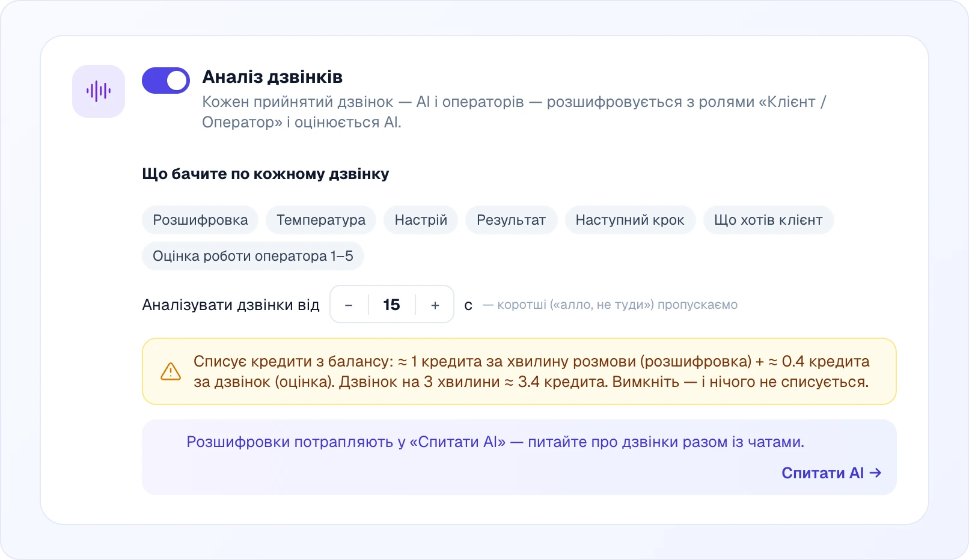Image resolution: width=969 pixels, height=560 pixels.
Task: Increase call duration with plus button
Action: [435, 305]
